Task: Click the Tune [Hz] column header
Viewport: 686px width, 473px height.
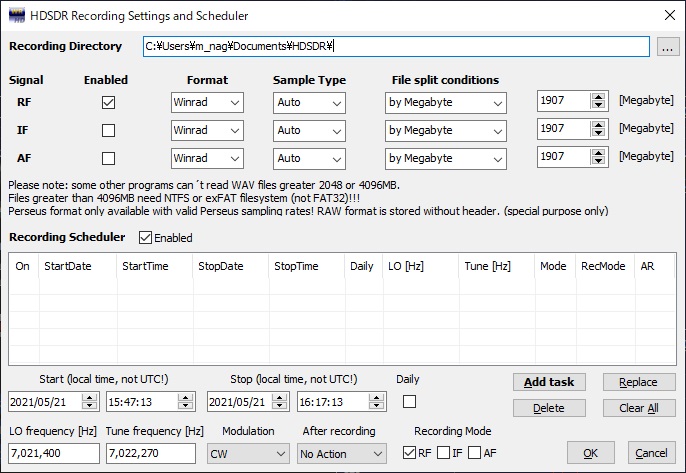Action: click(497, 266)
